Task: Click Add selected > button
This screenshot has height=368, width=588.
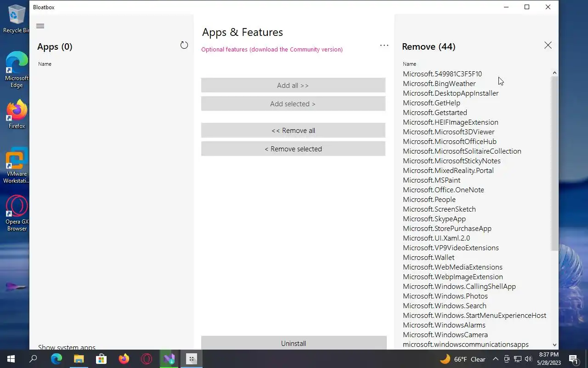Action: 293,104
